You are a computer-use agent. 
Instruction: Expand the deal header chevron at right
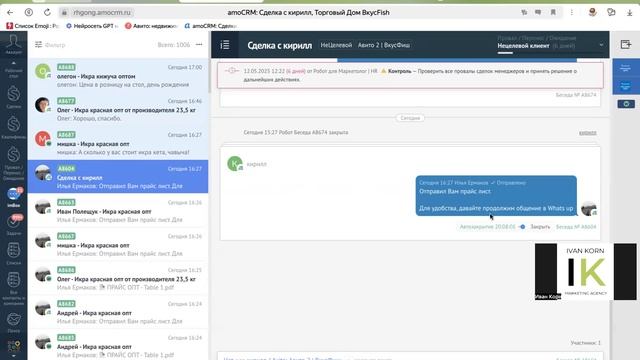click(601, 45)
